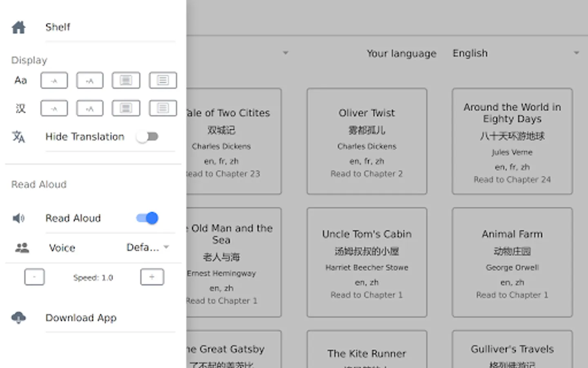Screen dimensions: 588x368
Task: Click the wide line spacing icon in the Aa row
Action: (163, 81)
